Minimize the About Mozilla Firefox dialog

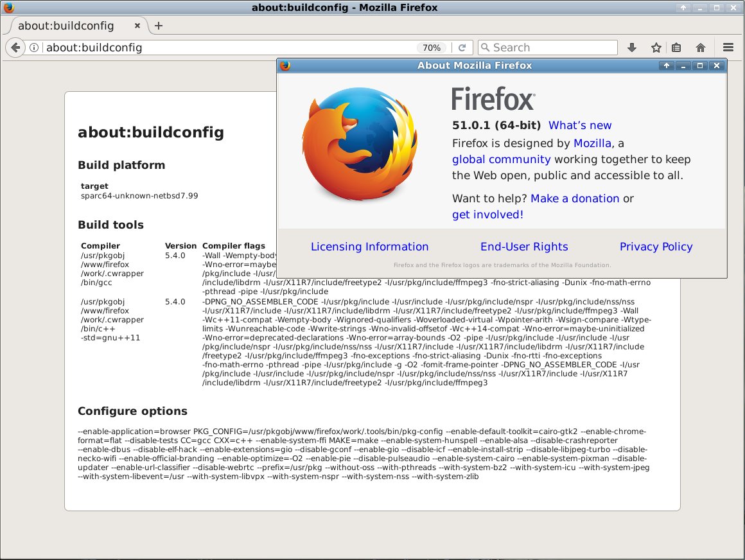(x=683, y=66)
